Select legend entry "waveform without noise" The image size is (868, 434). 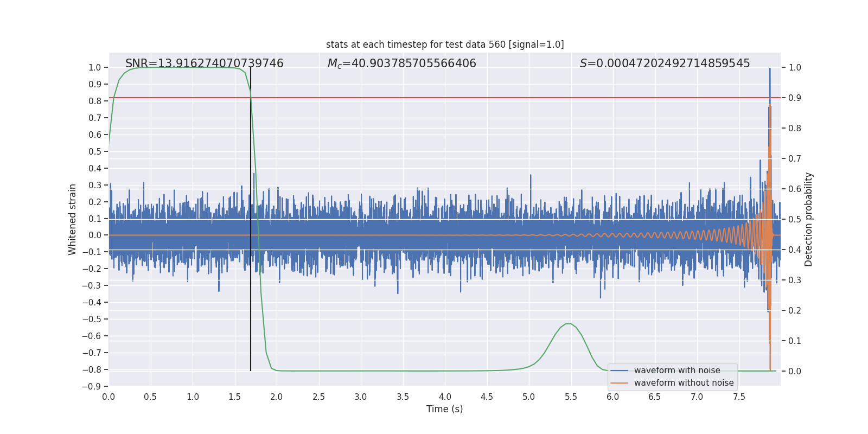[684, 383]
